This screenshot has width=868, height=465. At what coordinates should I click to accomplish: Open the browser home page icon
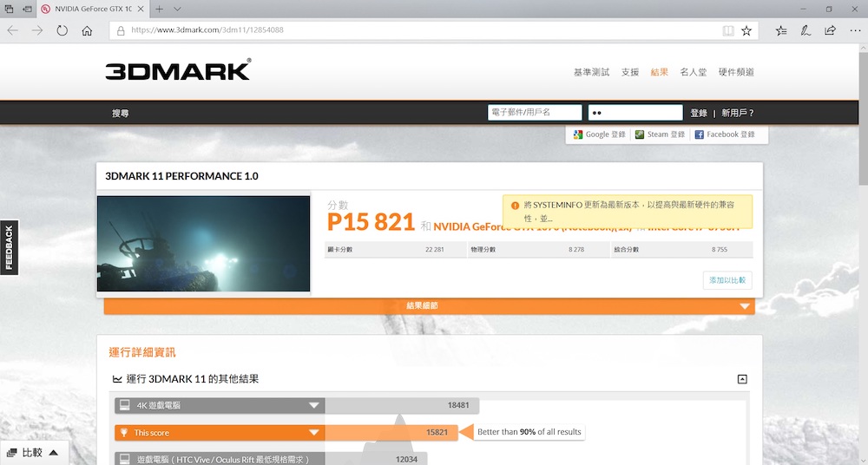click(x=87, y=30)
